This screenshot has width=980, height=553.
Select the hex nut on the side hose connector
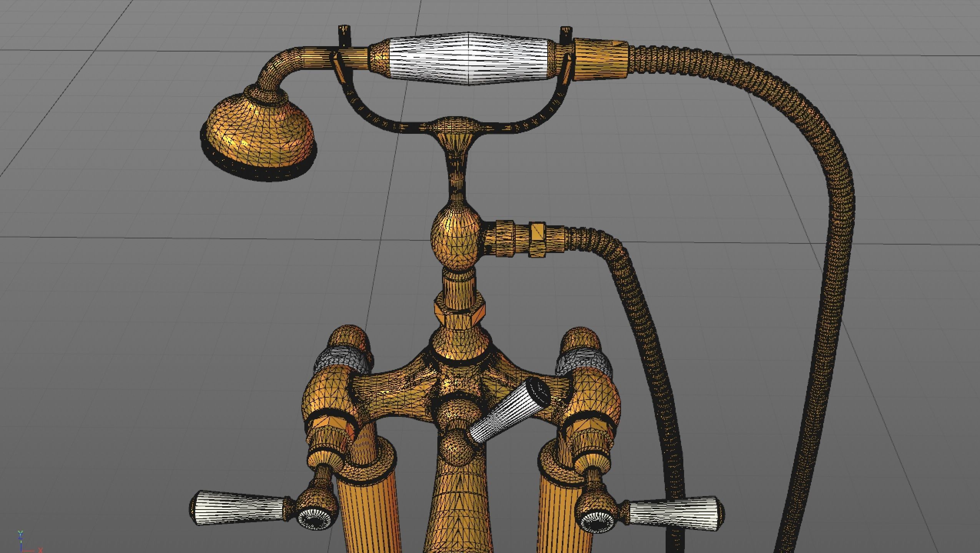point(537,239)
